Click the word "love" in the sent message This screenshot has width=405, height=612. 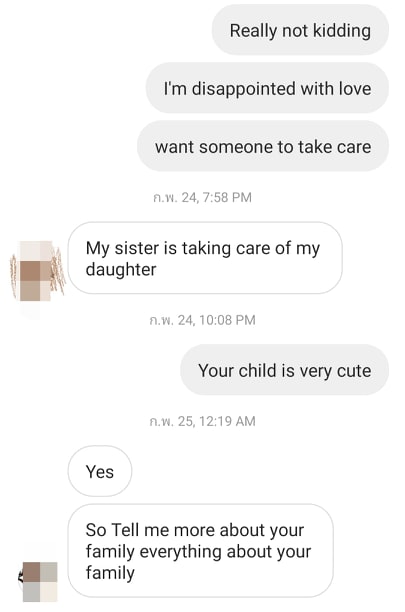tap(355, 88)
